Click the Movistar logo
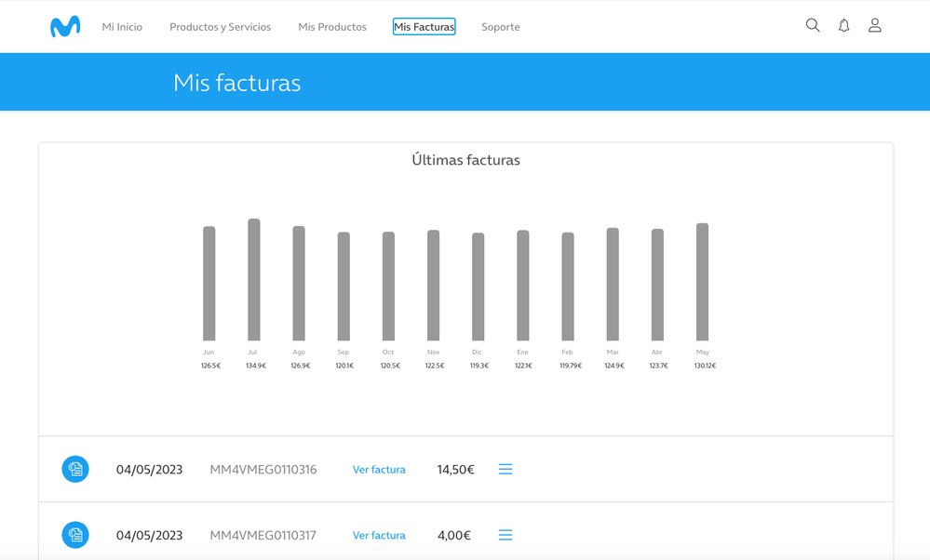930x560 pixels. 65,27
